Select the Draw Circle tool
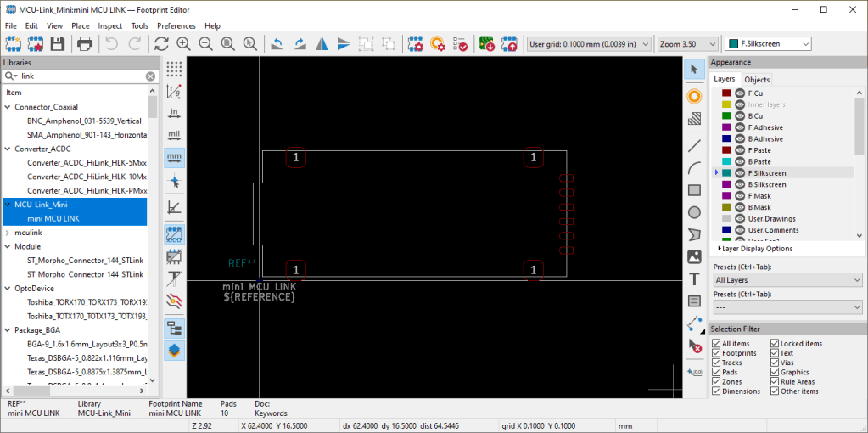 [x=694, y=212]
